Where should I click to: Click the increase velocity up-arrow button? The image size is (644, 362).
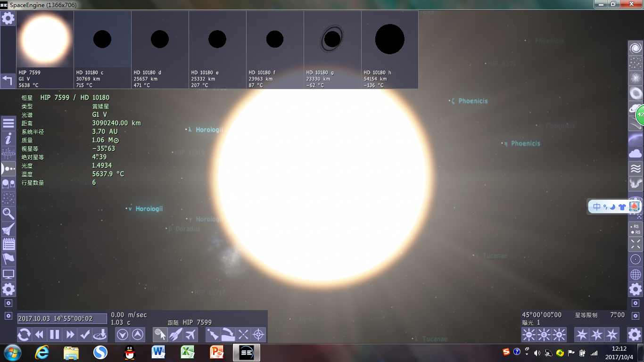tap(138, 335)
